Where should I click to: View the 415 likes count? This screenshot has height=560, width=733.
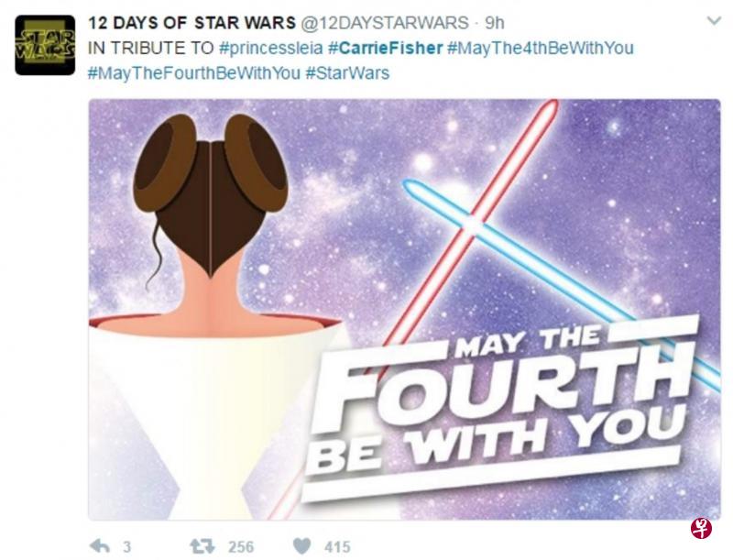(x=337, y=546)
